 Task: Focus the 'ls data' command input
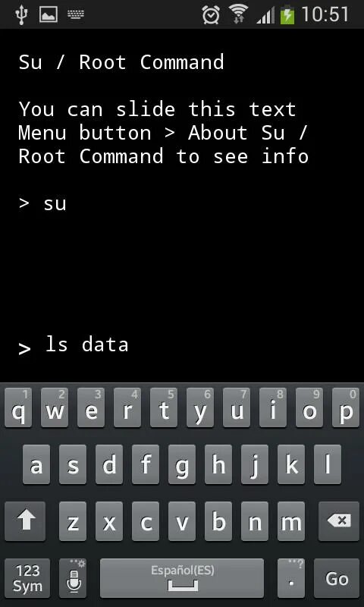[182, 345]
